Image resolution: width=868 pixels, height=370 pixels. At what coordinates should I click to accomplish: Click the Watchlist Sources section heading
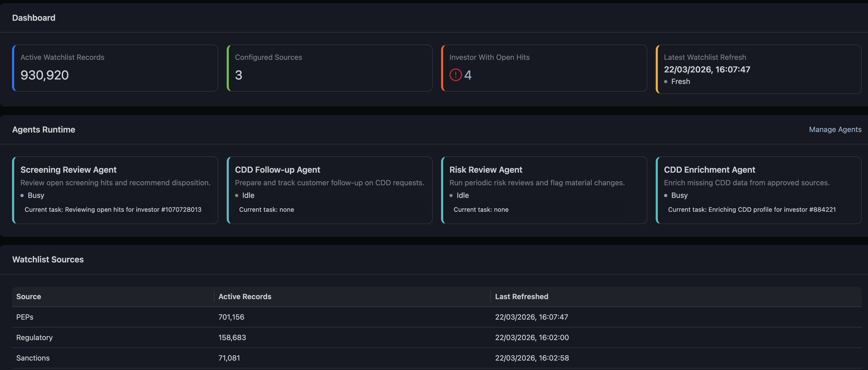tap(48, 259)
